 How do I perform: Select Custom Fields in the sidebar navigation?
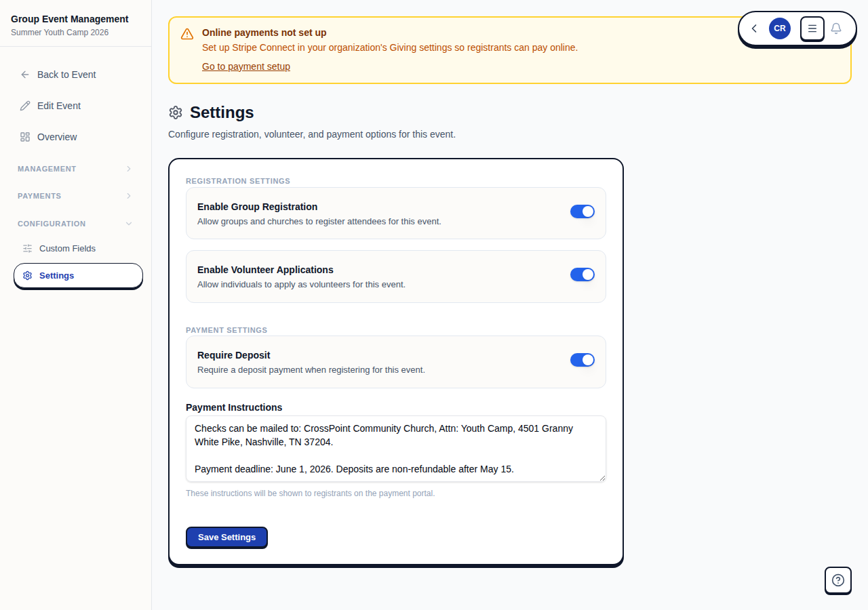click(x=68, y=248)
